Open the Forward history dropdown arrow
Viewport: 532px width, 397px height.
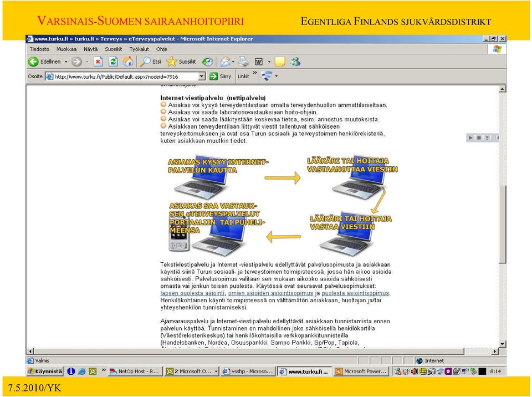pos(87,62)
